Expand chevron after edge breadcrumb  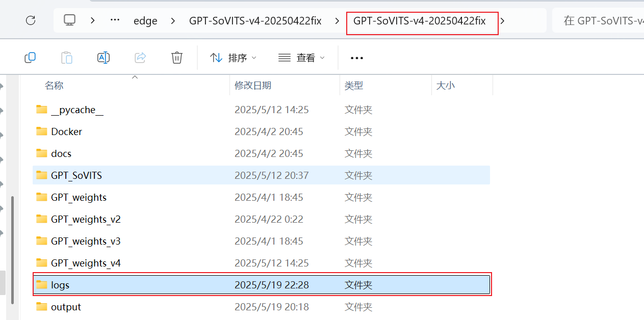(x=173, y=21)
